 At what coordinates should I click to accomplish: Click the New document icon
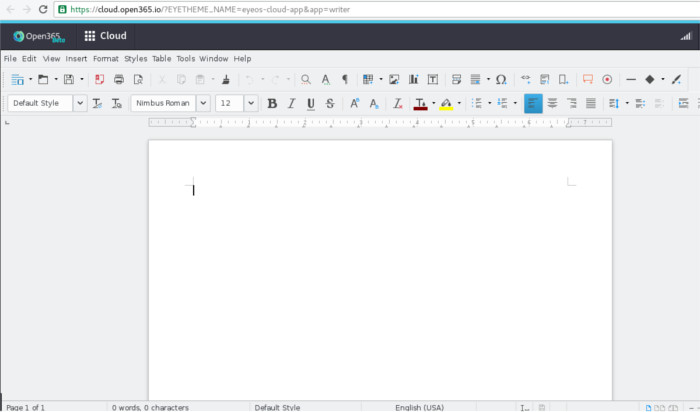(17, 79)
